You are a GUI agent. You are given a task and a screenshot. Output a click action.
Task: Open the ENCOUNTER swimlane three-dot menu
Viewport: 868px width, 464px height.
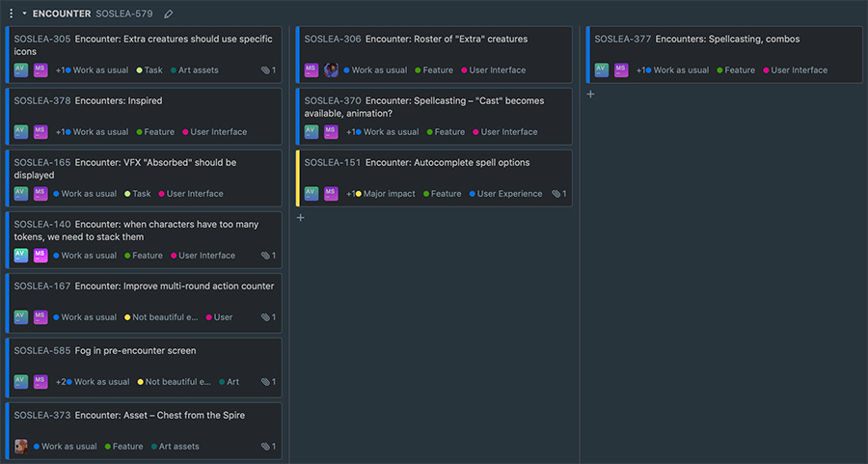(11, 14)
